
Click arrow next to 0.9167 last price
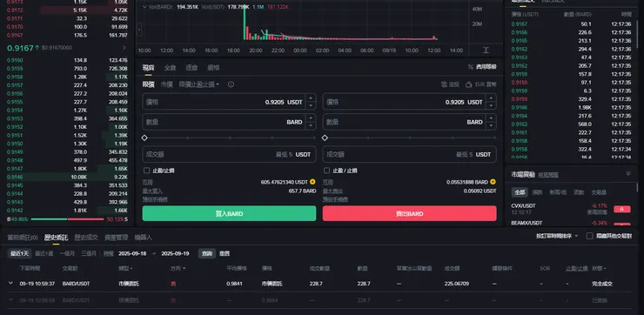(x=124, y=48)
